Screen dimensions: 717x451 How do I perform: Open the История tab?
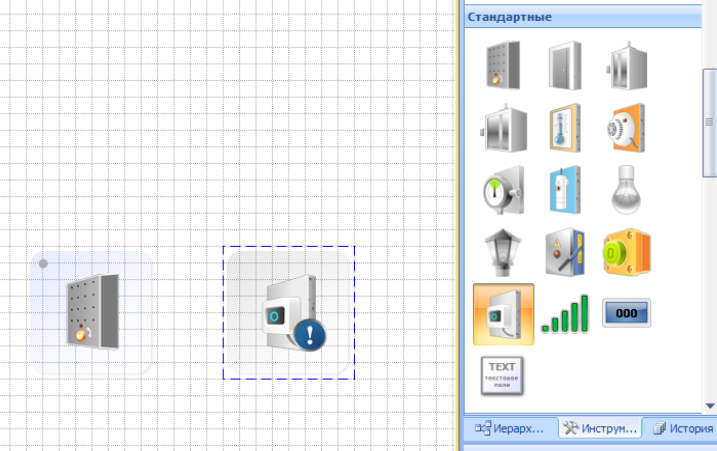tap(682, 428)
